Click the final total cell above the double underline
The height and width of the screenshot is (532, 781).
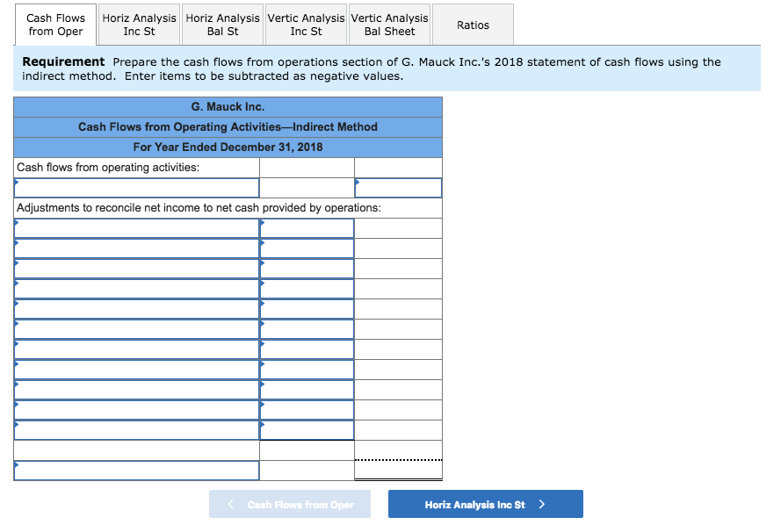(x=398, y=470)
